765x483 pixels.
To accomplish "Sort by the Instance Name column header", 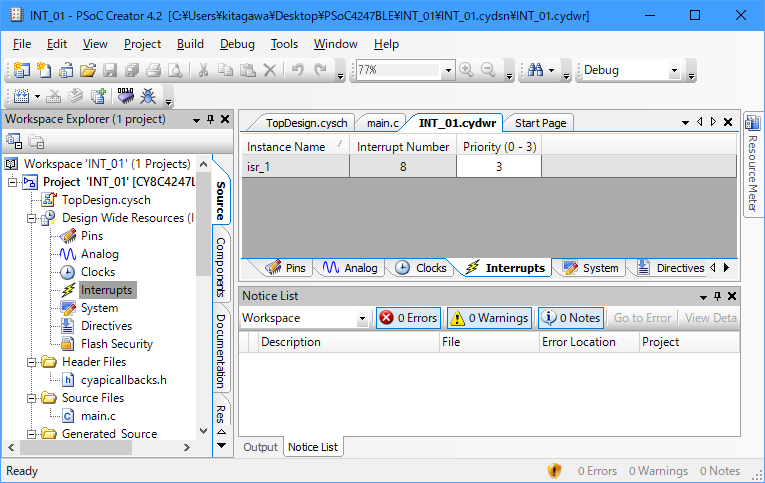I will [x=287, y=147].
